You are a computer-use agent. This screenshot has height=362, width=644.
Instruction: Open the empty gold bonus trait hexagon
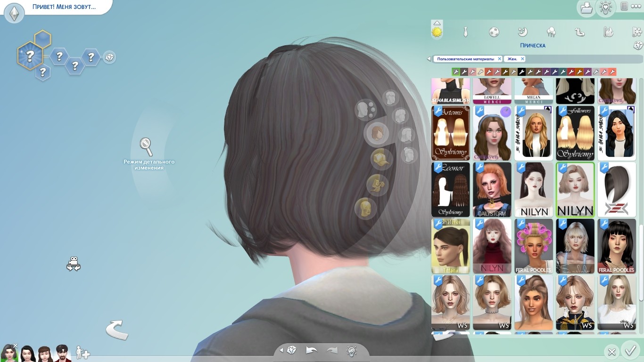pyautogui.click(x=42, y=39)
